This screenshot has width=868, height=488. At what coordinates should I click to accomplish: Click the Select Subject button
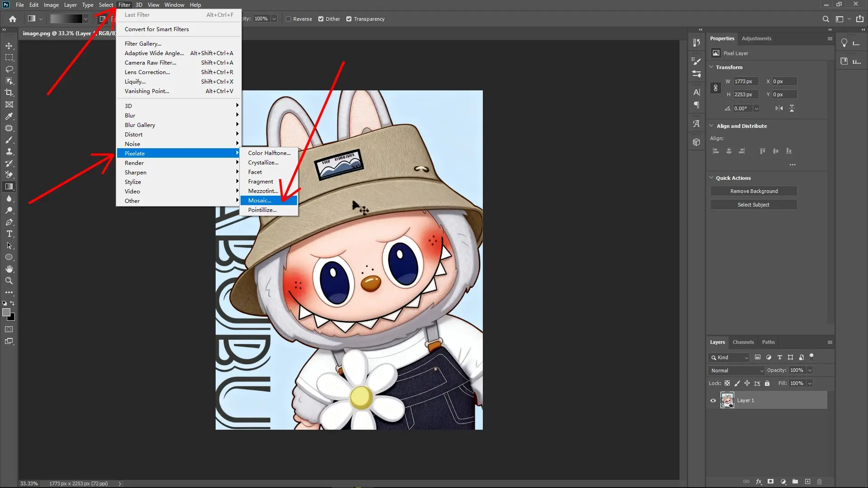click(754, 204)
